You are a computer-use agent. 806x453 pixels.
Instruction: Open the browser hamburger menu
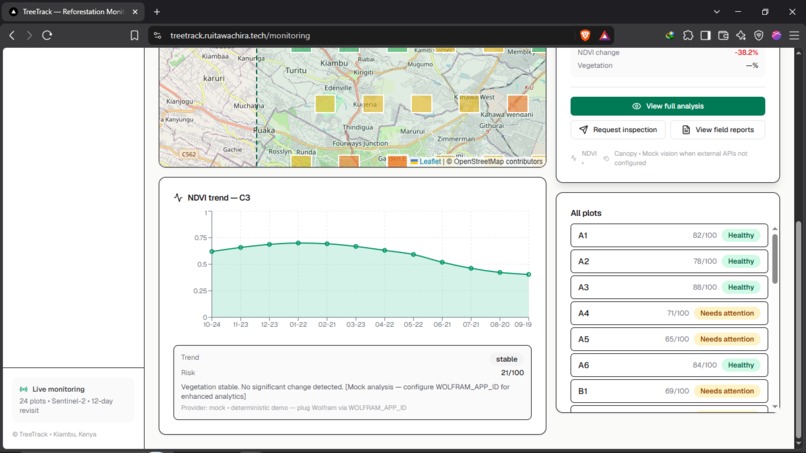(794, 35)
